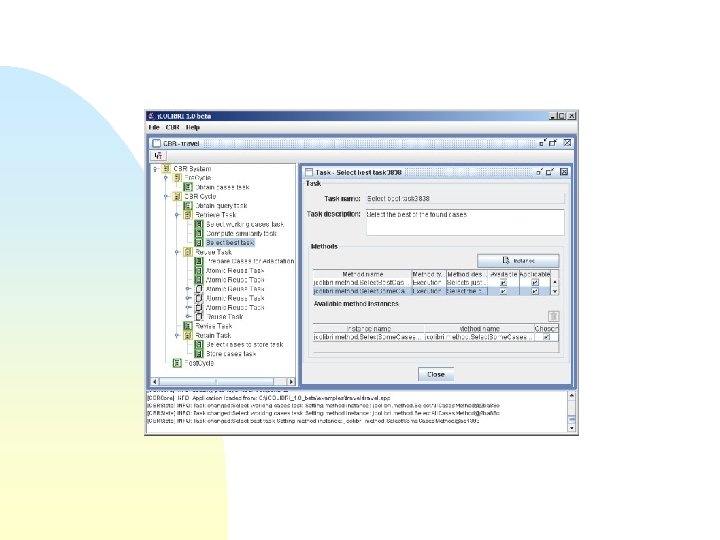Screen dimensions: 720x540
Task: Click the Instance button
Action: [518, 261]
